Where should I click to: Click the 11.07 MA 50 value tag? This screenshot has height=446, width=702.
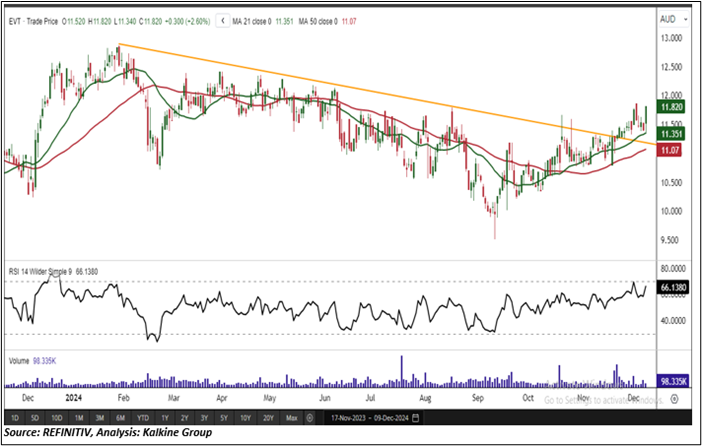(669, 150)
